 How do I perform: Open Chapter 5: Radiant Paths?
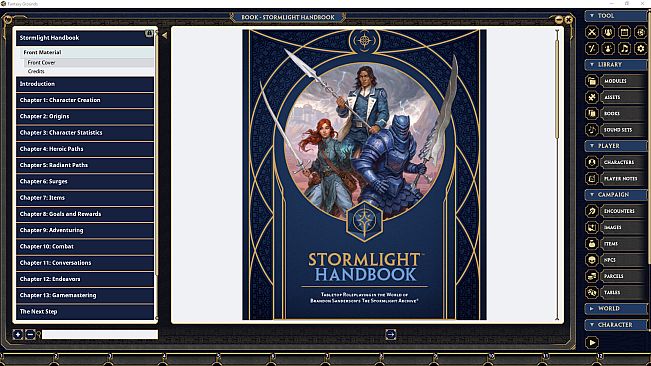tap(85, 165)
